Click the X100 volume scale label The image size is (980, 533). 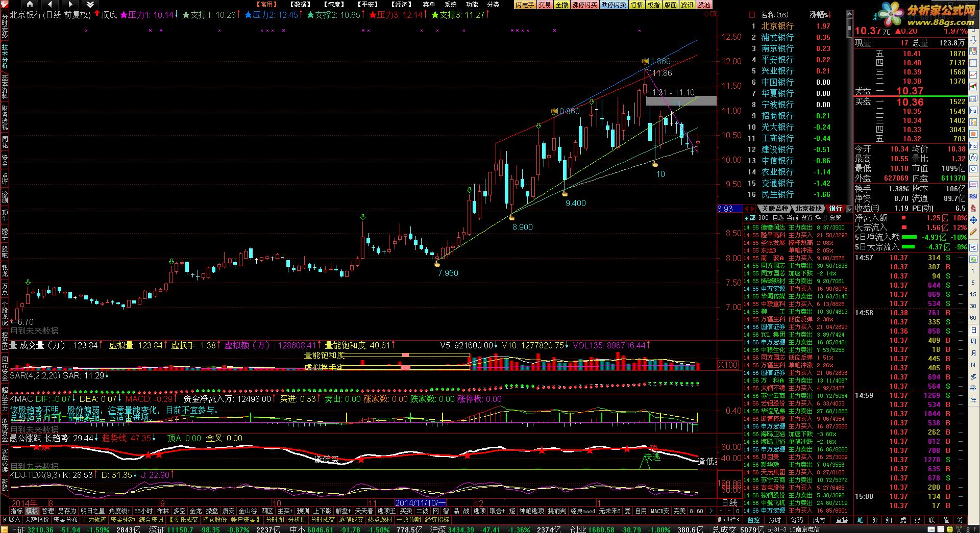(728, 365)
